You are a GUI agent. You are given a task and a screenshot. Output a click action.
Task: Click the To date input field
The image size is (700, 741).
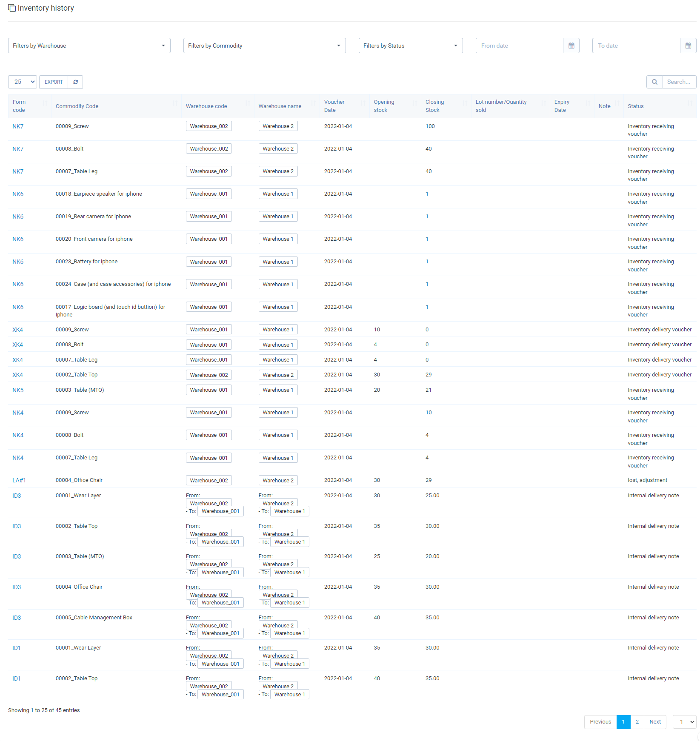pyautogui.click(x=636, y=46)
